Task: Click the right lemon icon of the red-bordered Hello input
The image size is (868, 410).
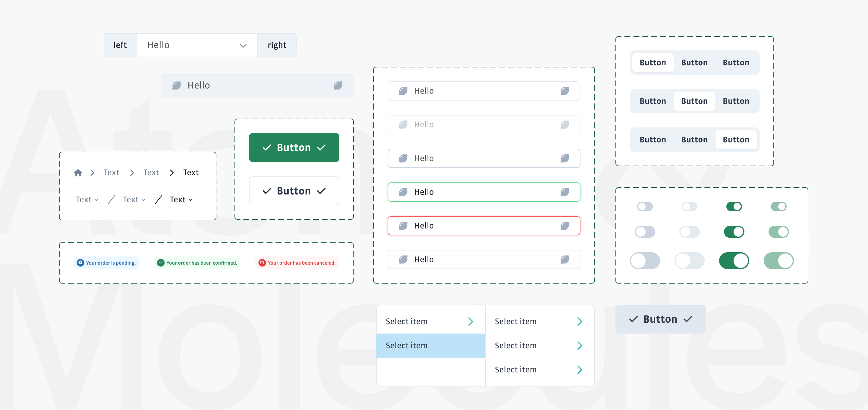Action: point(565,225)
